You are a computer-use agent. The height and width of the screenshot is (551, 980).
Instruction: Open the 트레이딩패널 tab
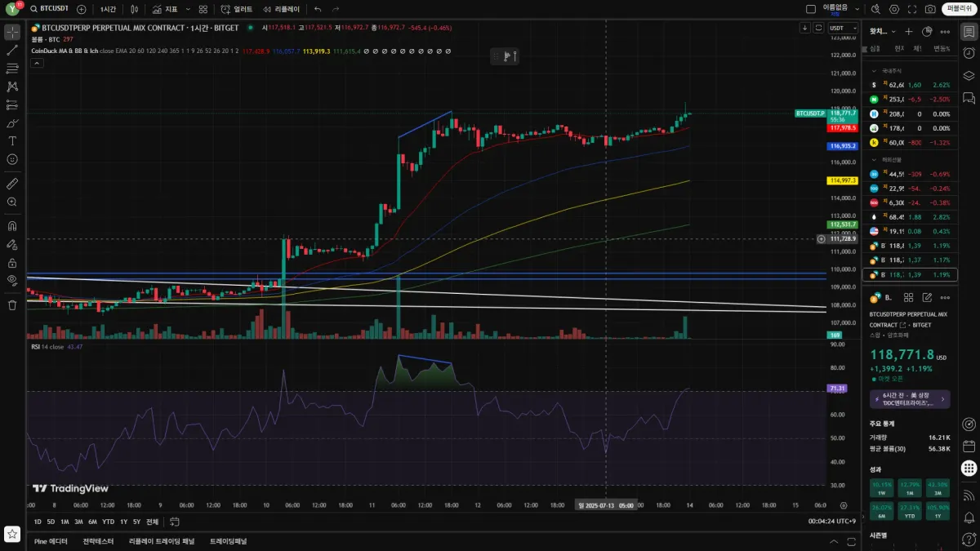click(x=228, y=541)
